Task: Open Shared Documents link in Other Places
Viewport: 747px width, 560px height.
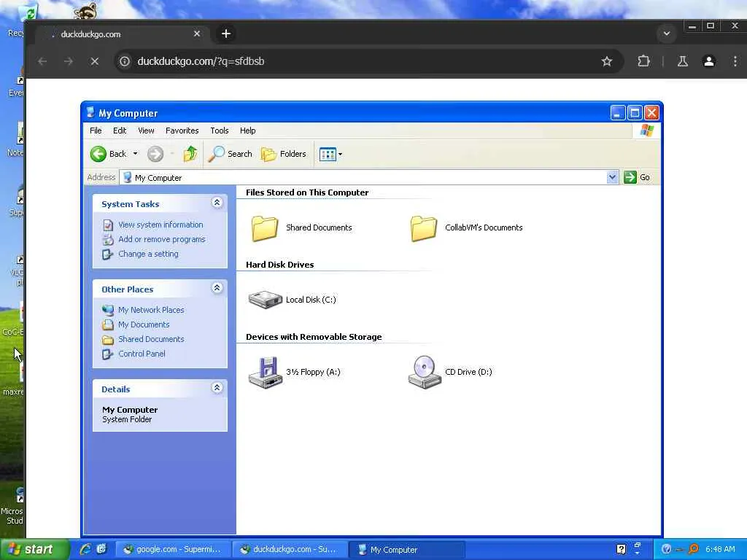Action: tap(151, 340)
